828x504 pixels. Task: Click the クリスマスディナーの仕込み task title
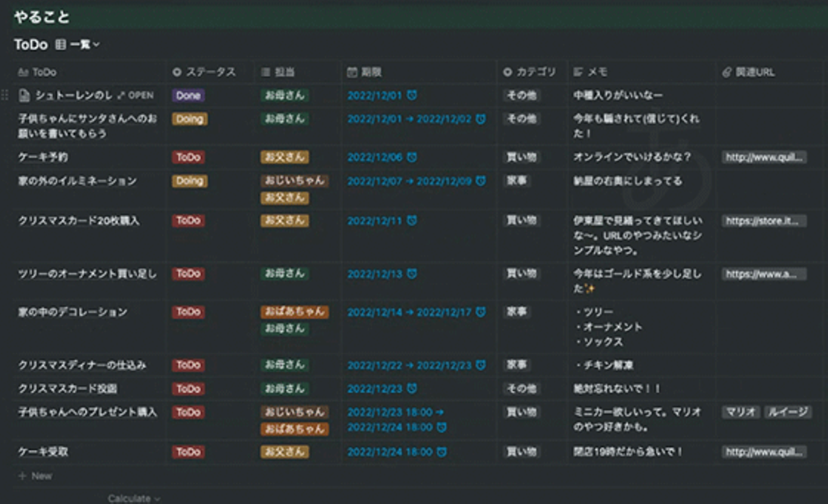pyautogui.click(x=82, y=365)
